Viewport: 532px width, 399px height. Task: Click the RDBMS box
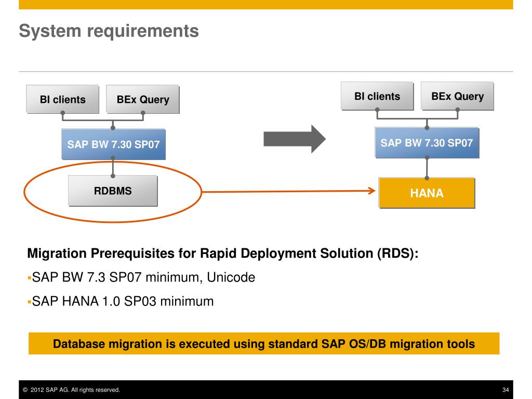[x=113, y=191]
